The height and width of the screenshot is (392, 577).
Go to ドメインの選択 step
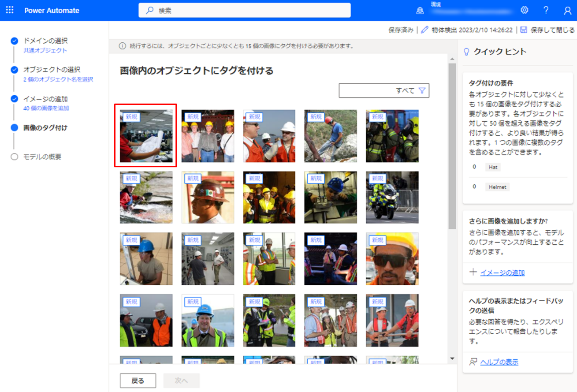pyautogui.click(x=45, y=41)
